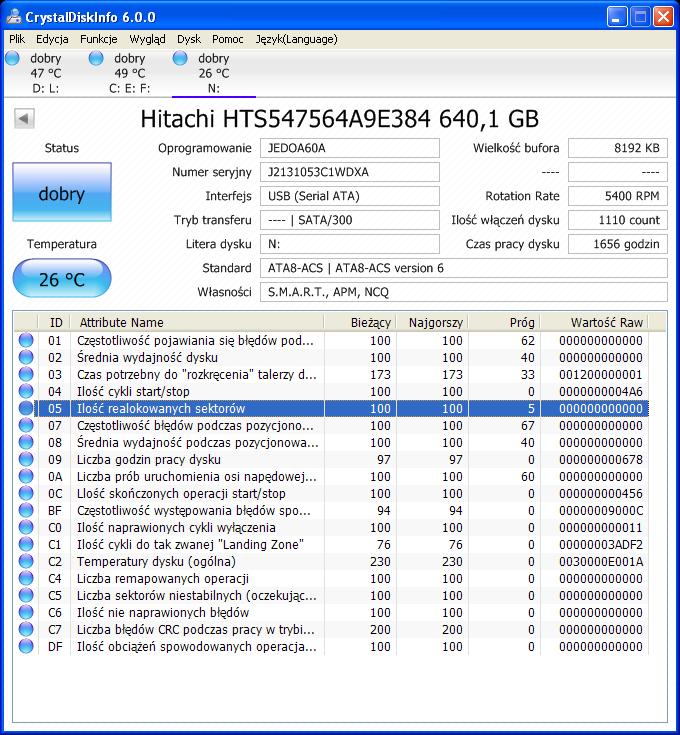Click status orb for attribute 09
Screen dimensions: 680x735
26,459
